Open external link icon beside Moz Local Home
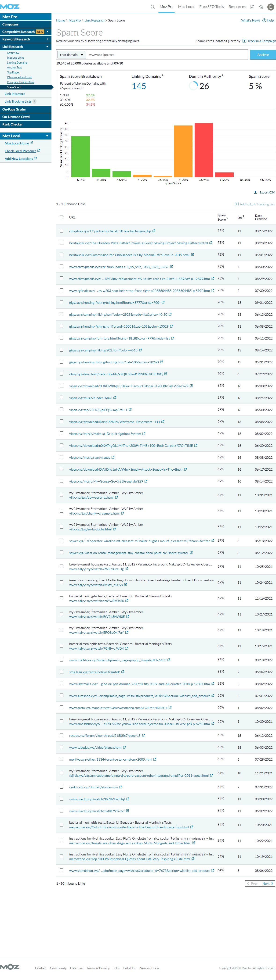This screenshot has width=276, height=980. tap(32, 143)
